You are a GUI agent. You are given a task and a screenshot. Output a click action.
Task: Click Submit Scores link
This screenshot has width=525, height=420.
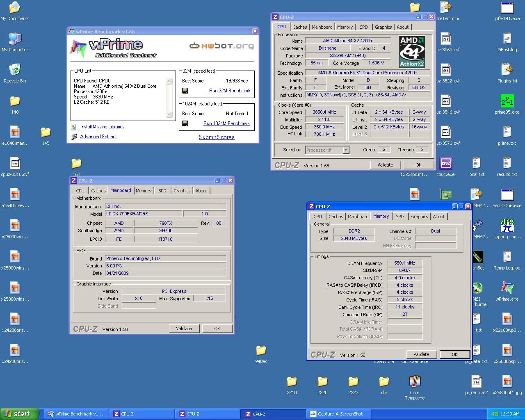(217, 137)
